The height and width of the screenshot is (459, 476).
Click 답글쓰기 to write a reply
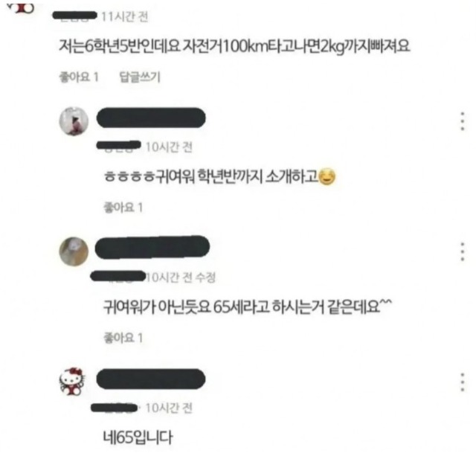point(139,77)
